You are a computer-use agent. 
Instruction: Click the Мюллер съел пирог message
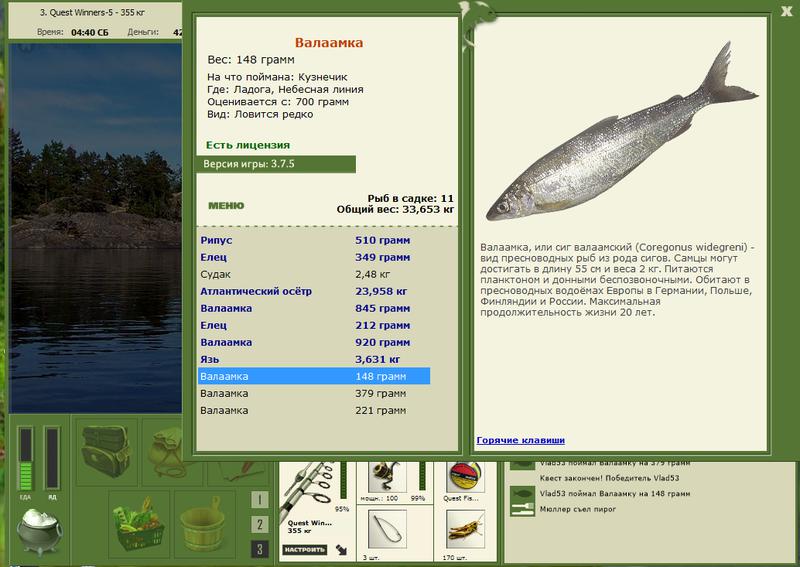[578, 509]
